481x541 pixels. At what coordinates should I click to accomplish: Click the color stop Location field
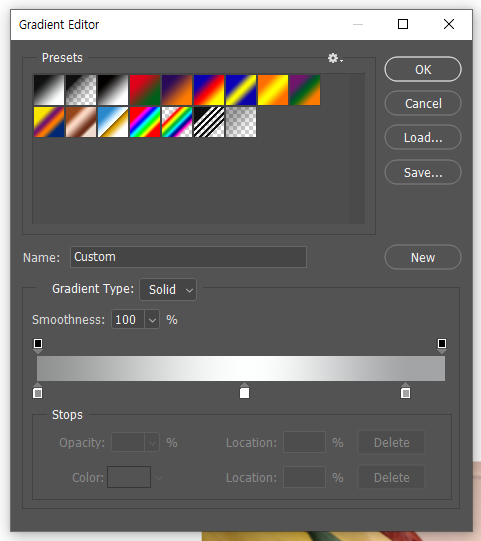[304, 477]
